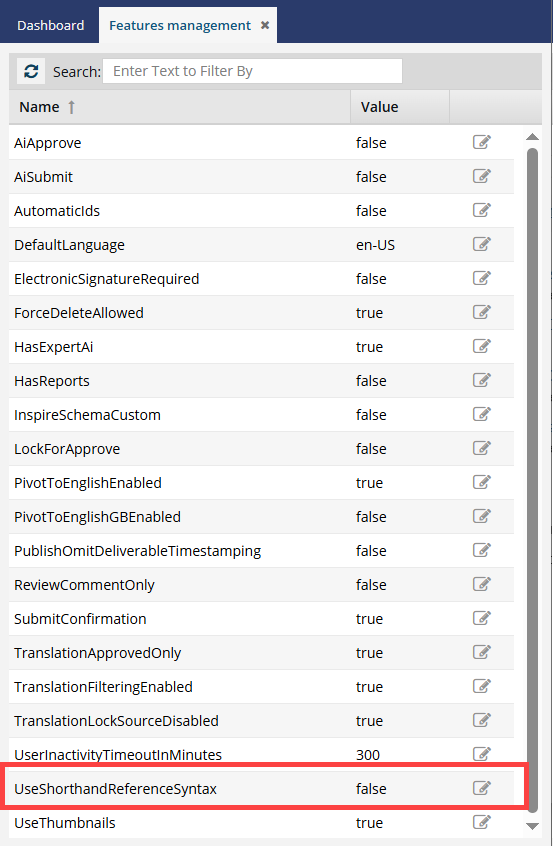
Task: Switch to the Dashboard tab
Action: tap(50, 25)
